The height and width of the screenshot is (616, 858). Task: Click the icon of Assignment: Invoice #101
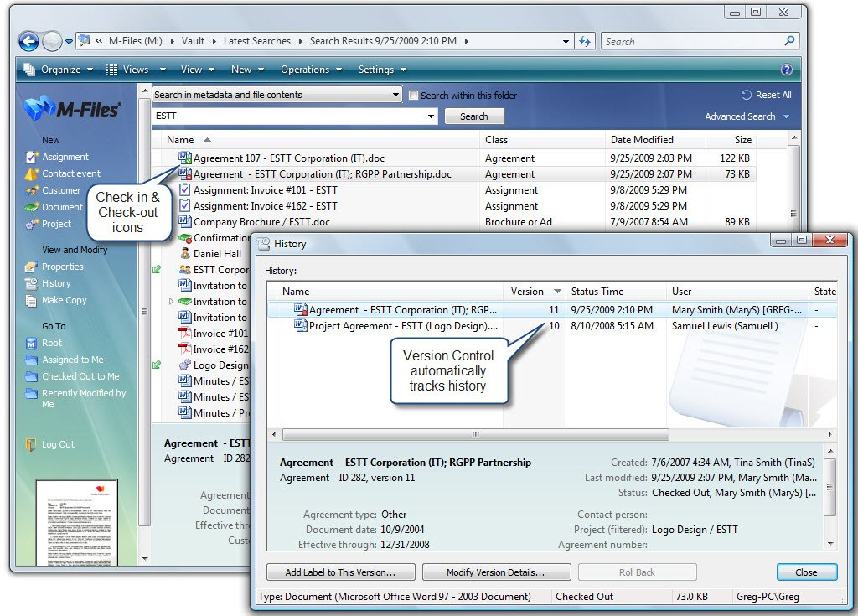tap(185, 189)
